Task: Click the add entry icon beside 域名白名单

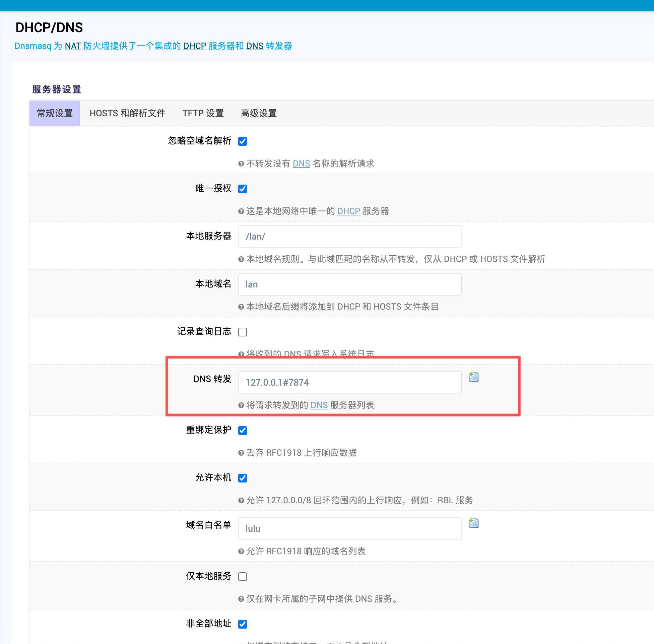Action: tap(473, 523)
